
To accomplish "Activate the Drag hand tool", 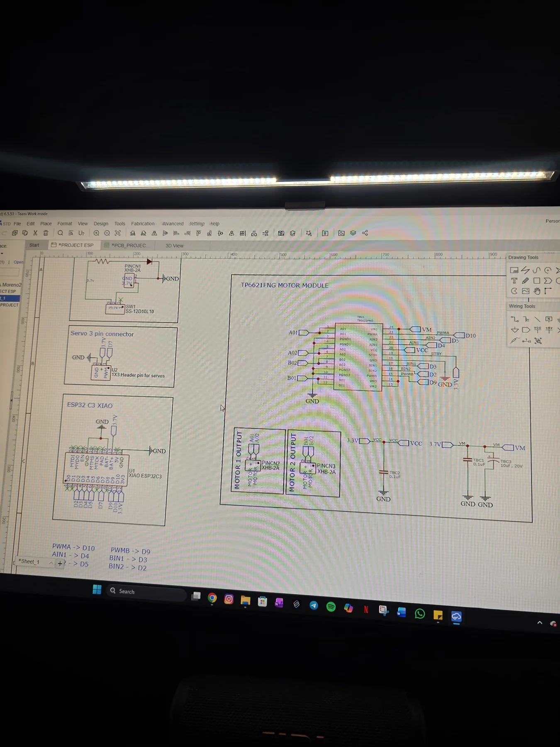I will click(537, 291).
